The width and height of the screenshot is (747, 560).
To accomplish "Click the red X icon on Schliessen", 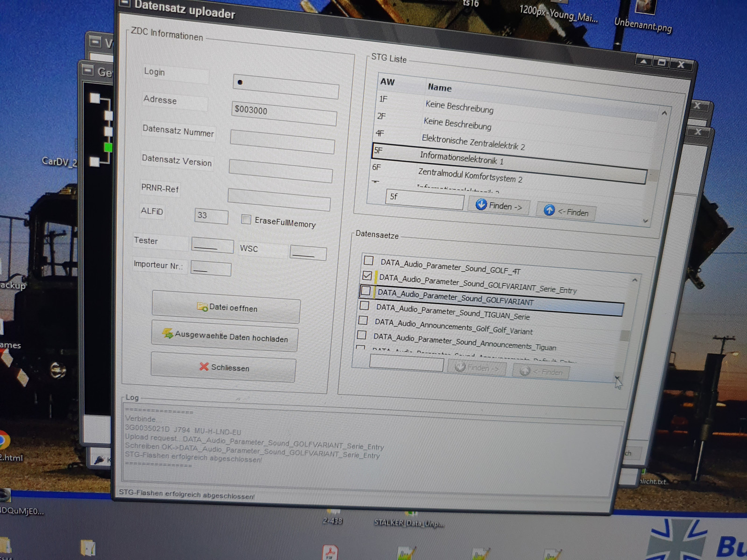I will [x=204, y=366].
